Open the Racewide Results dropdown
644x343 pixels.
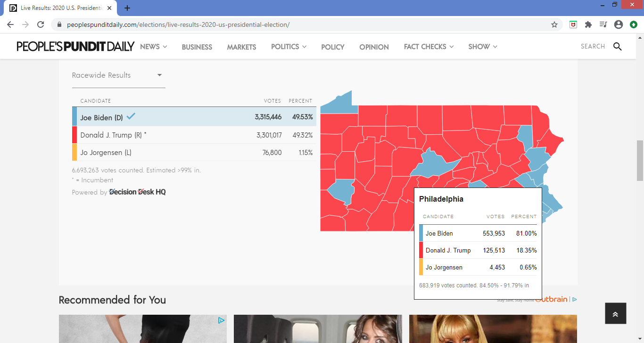(x=118, y=75)
